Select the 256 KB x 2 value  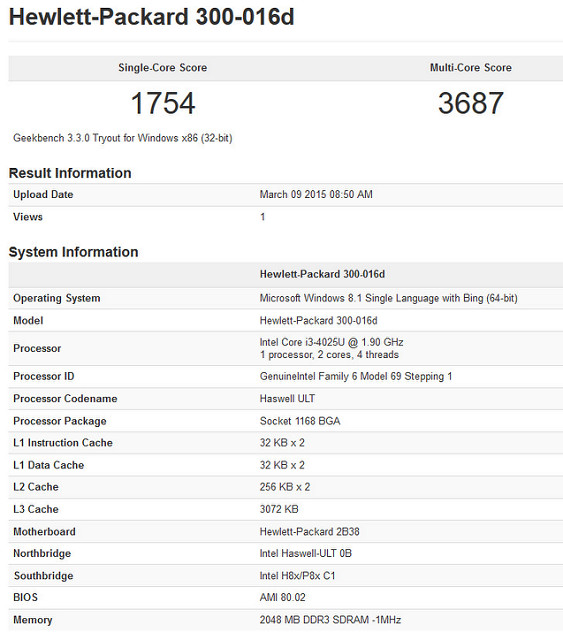point(285,487)
